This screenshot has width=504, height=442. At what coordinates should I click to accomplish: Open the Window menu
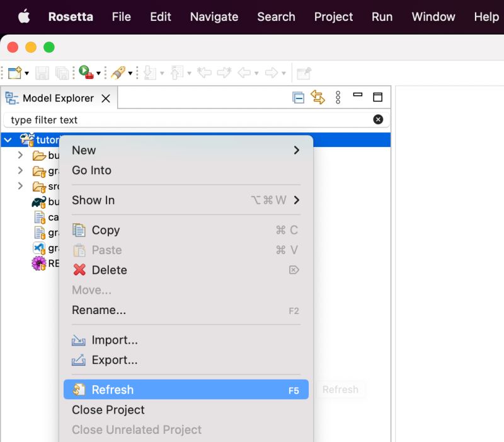coord(433,17)
